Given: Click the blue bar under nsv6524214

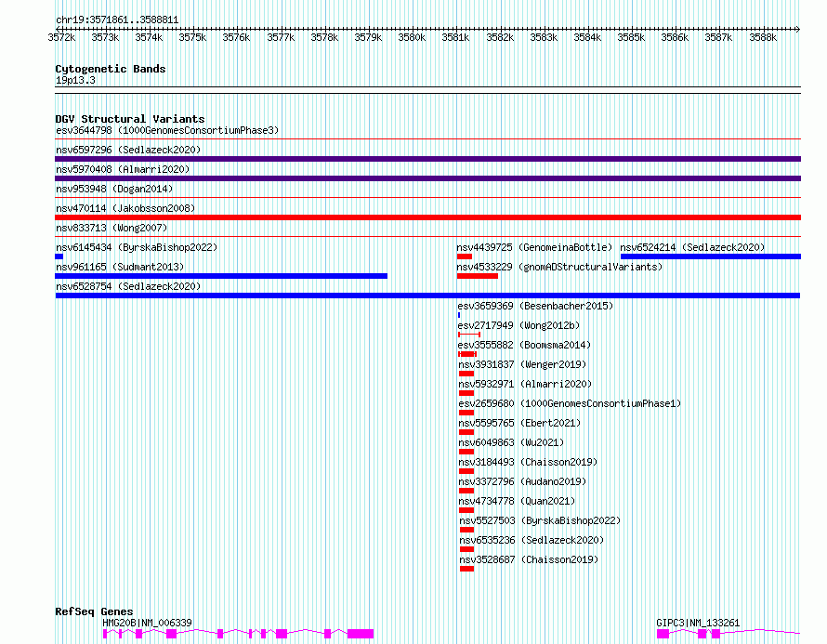Looking at the screenshot, I should 711,256.
